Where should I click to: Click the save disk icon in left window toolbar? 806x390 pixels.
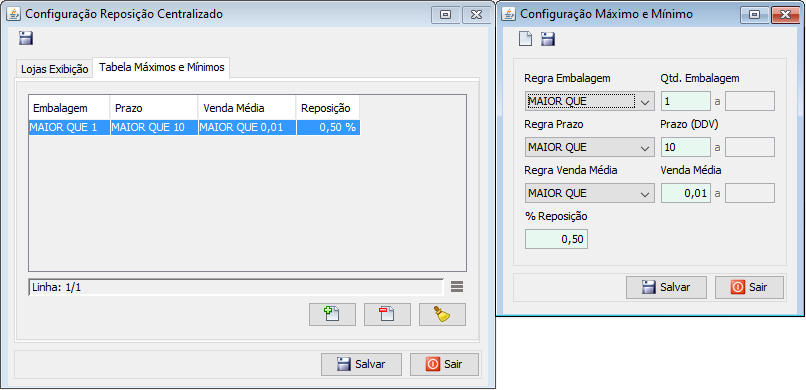point(26,38)
